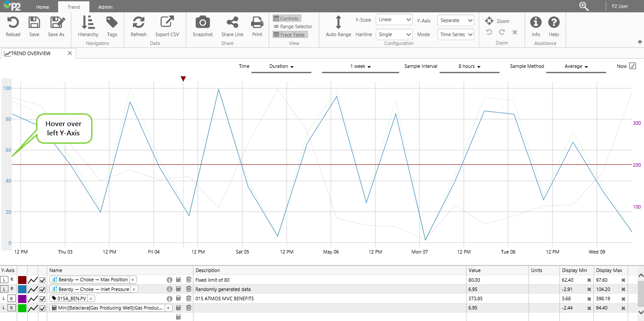Export trend data as CSV
Viewport: 644px width, 321px height.
(167, 22)
